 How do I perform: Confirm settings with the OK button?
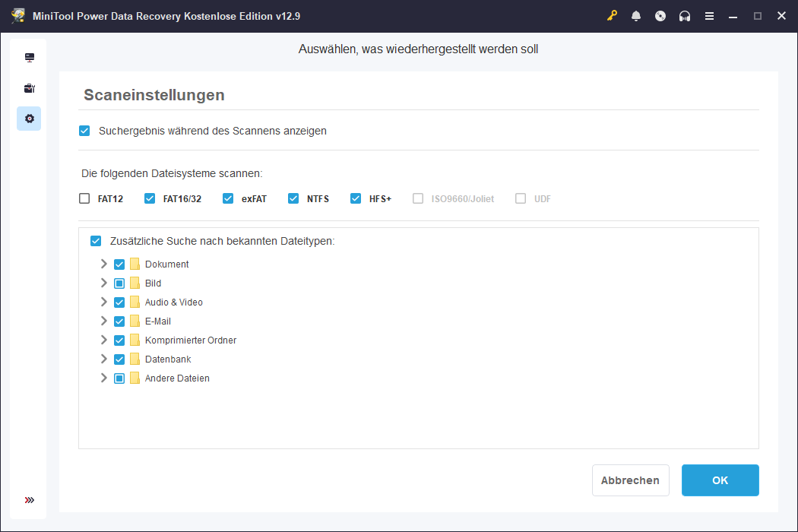(x=720, y=480)
